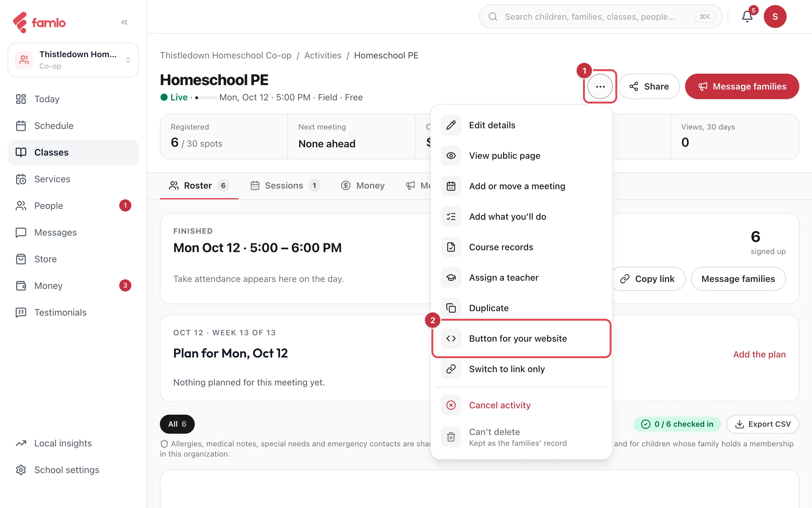Screen dimensions: 812x508
Task: Click red Message families header button
Action: (x=742, y=86)
